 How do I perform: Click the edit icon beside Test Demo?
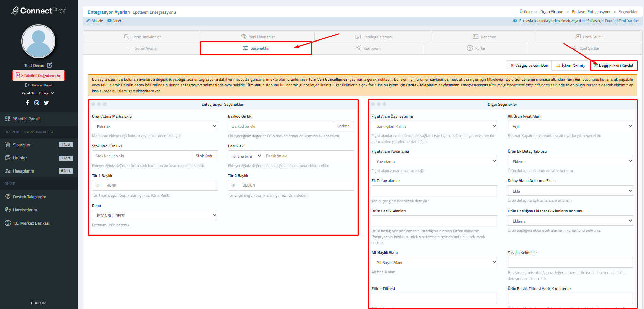pyautogui.click(x=50, y=65)
